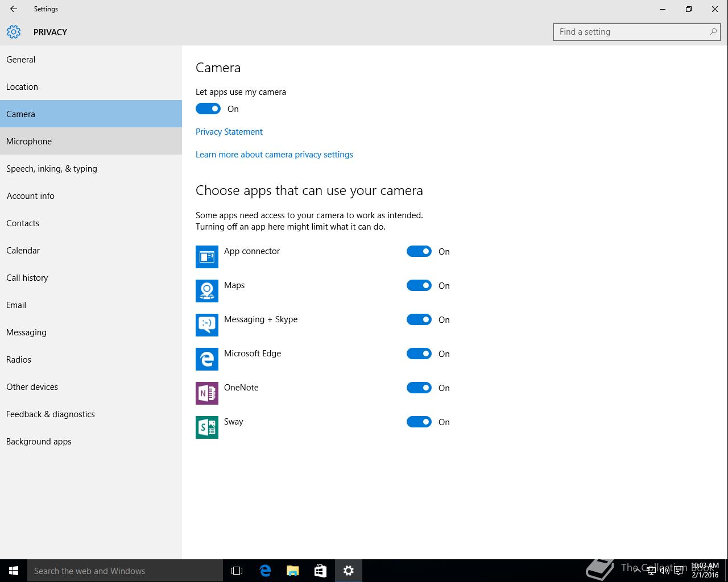Viewport: 728px width, 582px height.
Task: Open the Privacy Statement link
Action: pos(229,132)
